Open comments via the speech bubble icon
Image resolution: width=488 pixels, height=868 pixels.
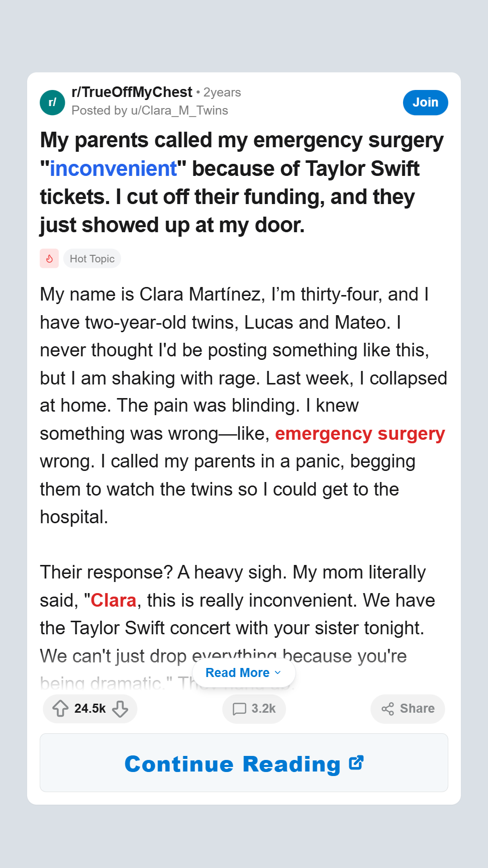point(239,709)
